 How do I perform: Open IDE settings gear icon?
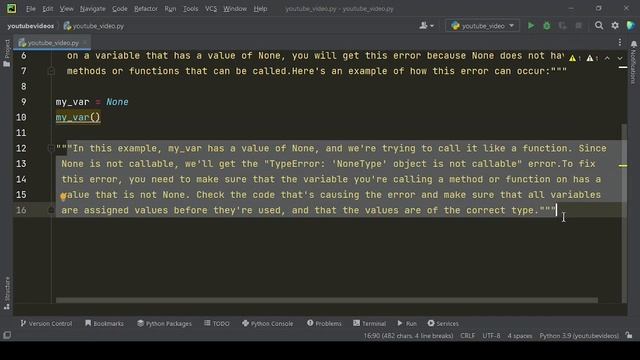pos(615,26)
